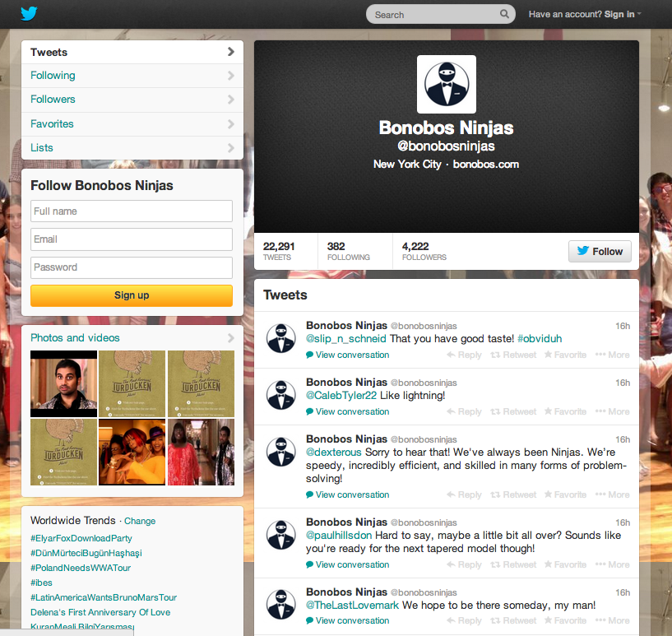This screenshot has height=636, width=672.
Task: Open the women in colorful outfits photo
Action: coord(132,453)
